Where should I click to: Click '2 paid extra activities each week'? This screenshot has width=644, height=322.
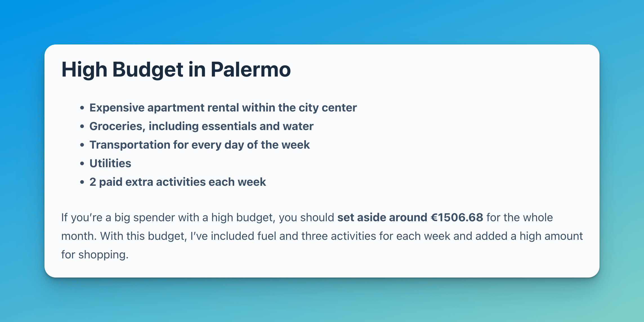(x=178, y=182)
